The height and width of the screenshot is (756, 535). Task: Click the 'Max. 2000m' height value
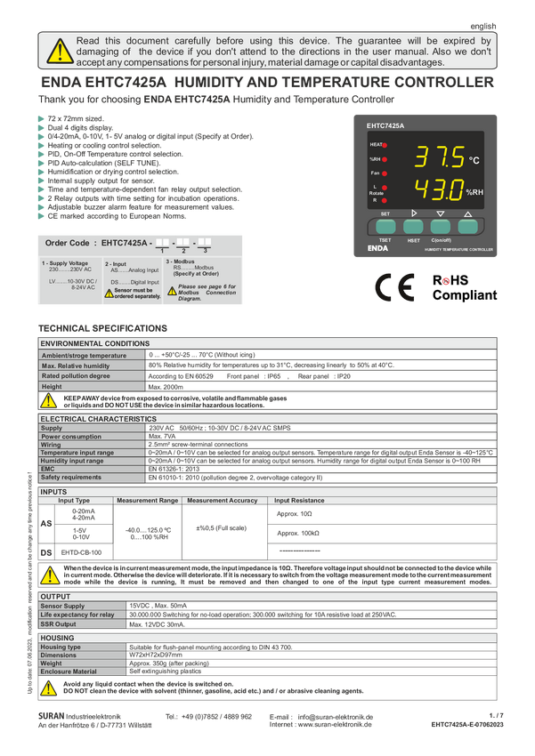pos(166,387)
